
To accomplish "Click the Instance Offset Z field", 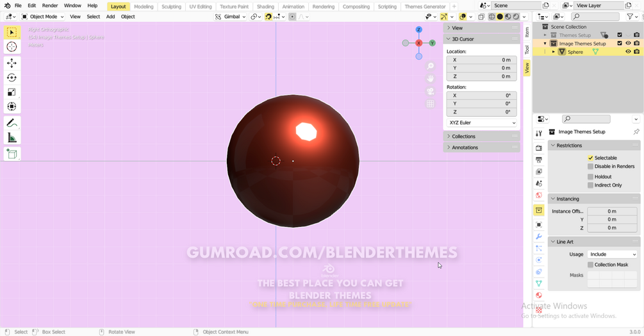I will tap(612, 228).
